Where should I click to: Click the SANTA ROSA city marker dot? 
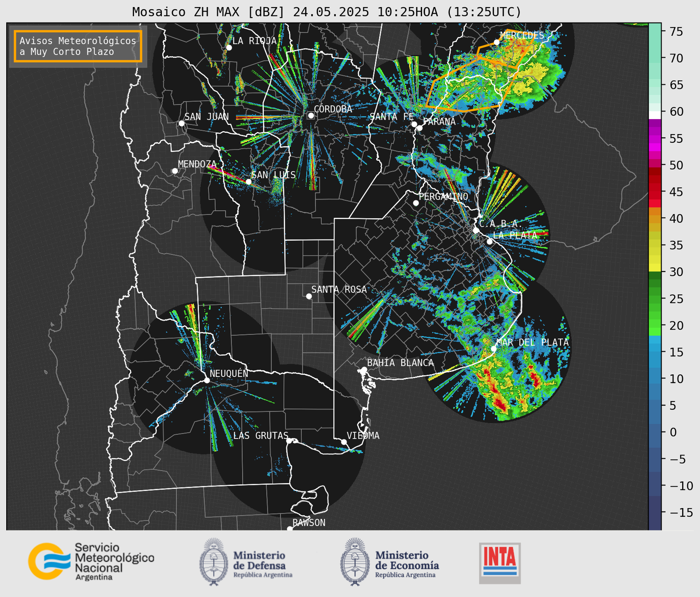click(309, 296)
